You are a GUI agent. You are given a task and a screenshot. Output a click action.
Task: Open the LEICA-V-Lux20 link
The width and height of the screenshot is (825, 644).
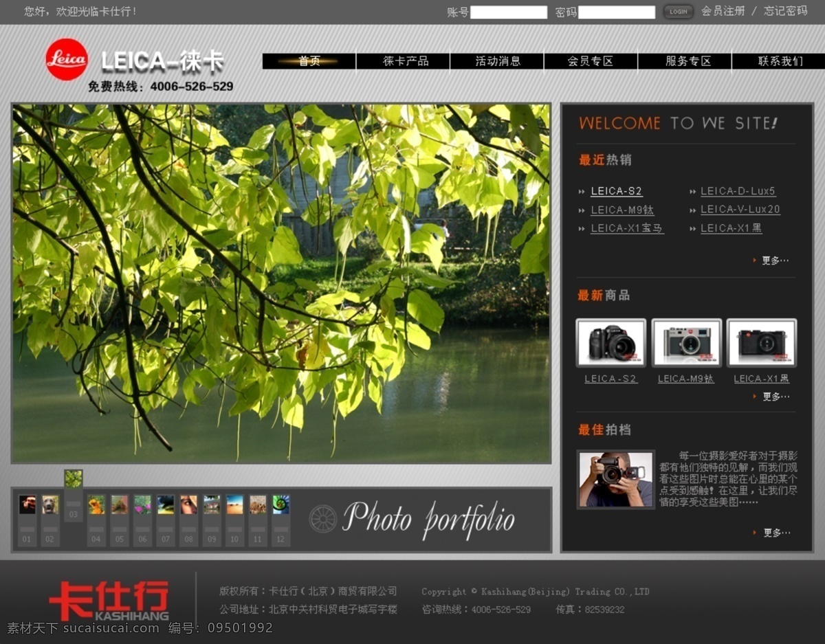point(740,210)
